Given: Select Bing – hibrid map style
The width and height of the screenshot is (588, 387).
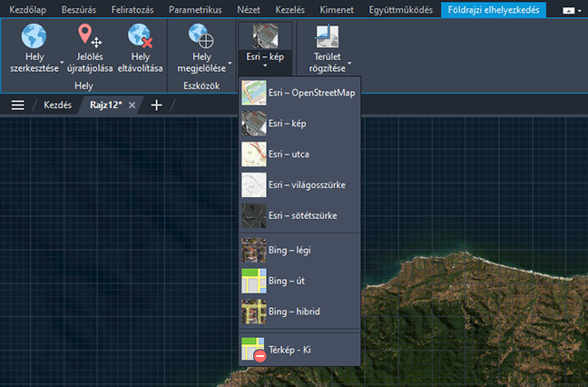Looking at the screenshot, I should point(299,312).
